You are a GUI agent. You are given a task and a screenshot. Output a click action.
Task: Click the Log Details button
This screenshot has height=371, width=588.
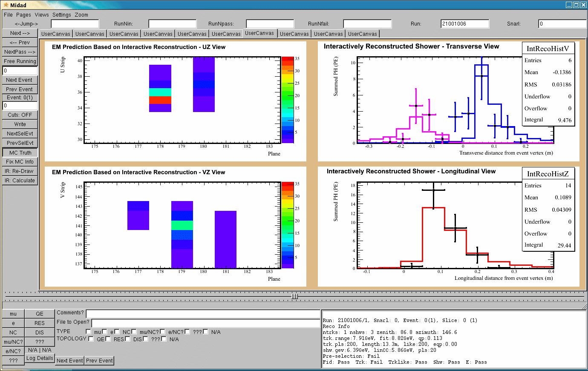point(40,358)
